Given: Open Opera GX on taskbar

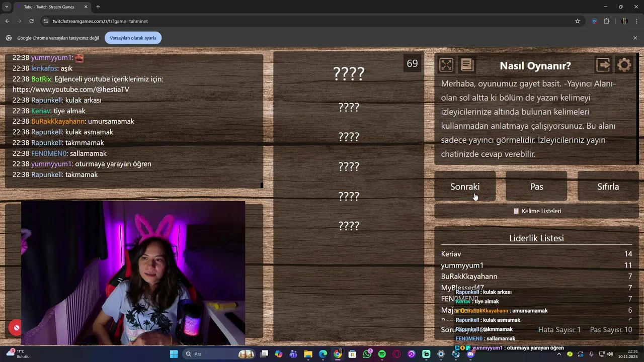Looking at the screenshot, I should [x=396, y=354].
